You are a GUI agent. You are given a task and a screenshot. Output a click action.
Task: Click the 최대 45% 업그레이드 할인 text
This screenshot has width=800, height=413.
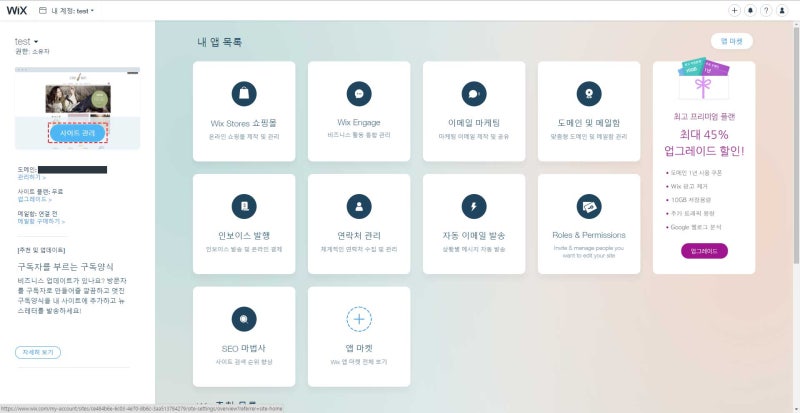pos(704,143)
